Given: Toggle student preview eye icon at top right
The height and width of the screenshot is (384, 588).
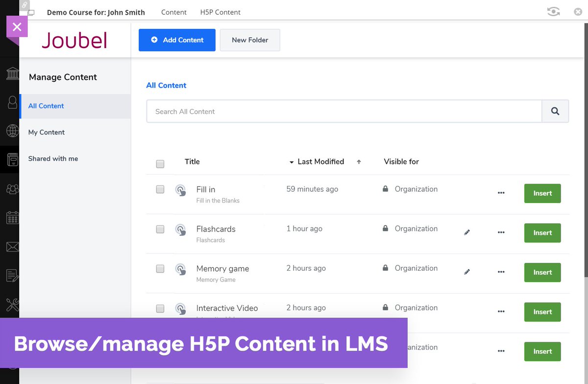Looking at the screenshot, I should [x=554, y=12].
